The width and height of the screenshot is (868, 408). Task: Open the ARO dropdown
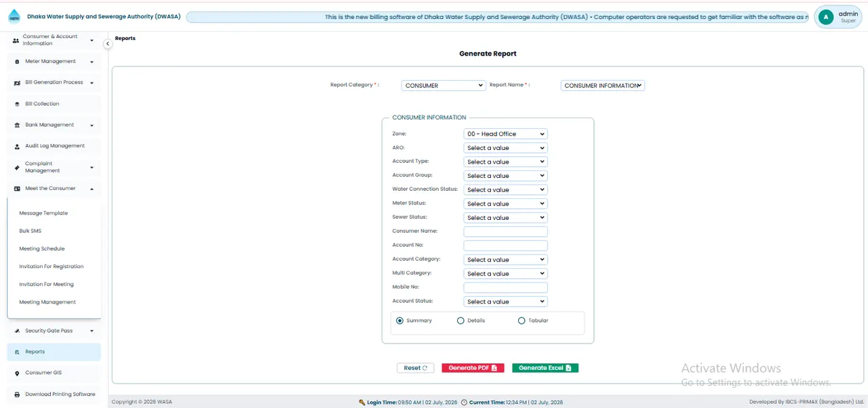click(505, 148)
